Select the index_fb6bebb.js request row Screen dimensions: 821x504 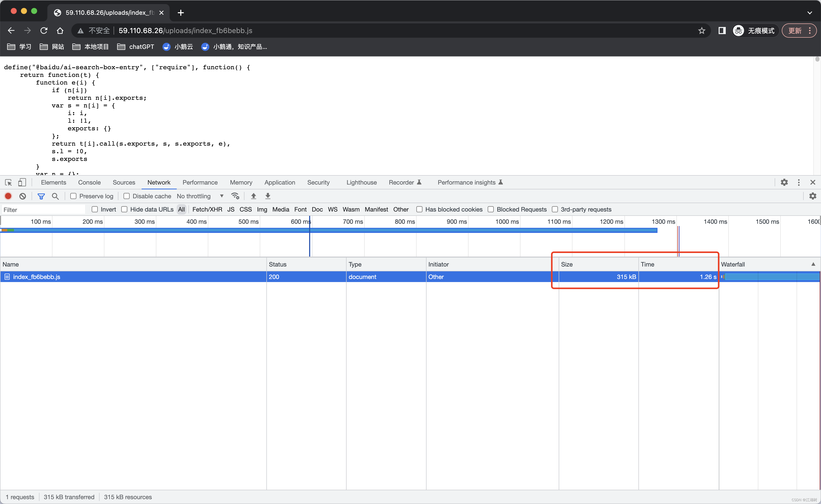tap(410, 277)
